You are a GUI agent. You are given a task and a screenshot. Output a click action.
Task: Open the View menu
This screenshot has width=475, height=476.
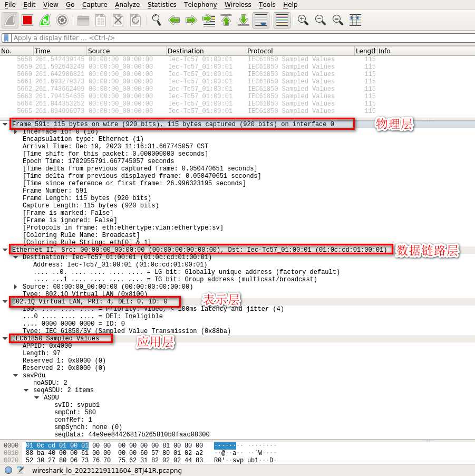point(51,5)
